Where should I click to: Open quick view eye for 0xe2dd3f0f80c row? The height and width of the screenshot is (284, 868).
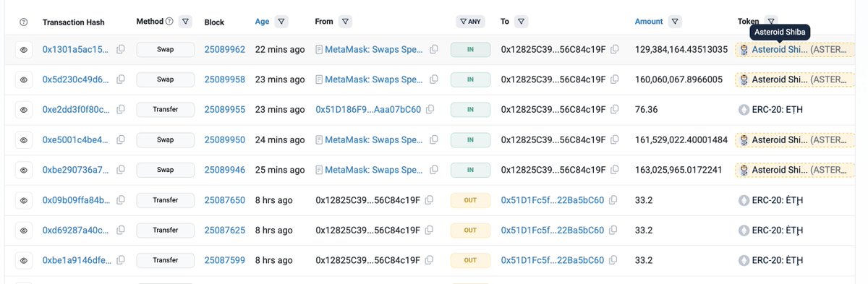24,110
